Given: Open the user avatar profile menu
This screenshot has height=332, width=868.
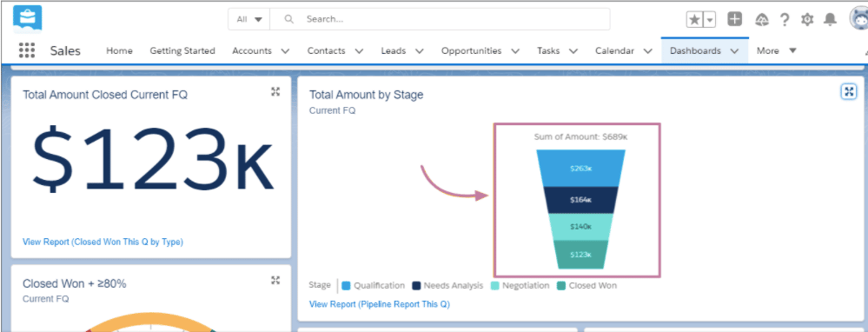Looking at the screenshot, I should 858,19.
